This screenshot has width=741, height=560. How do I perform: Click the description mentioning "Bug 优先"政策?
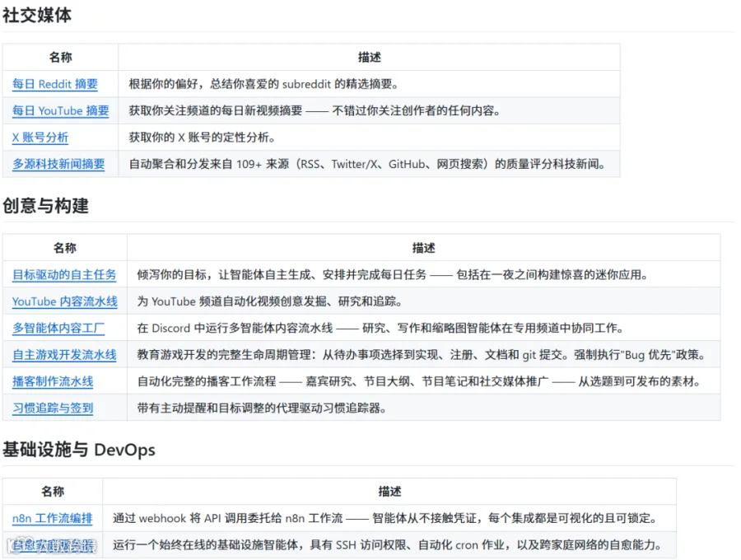point(421,355)
